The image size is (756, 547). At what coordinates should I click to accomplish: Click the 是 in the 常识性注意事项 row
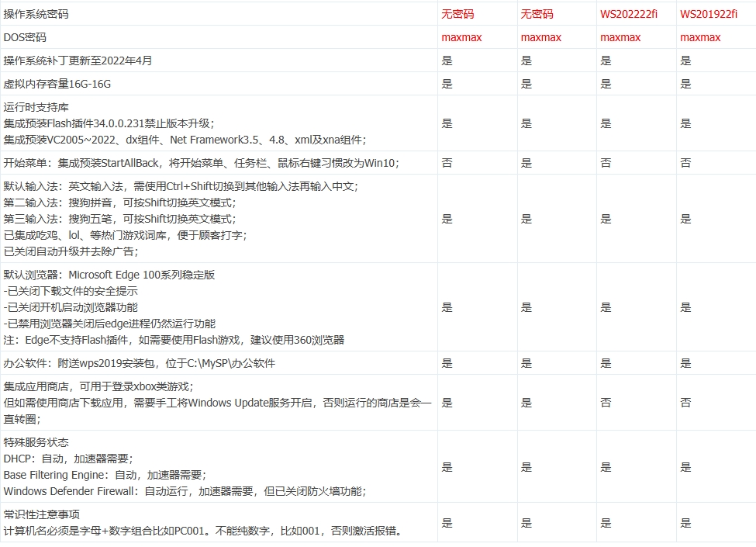tap(444, 521)
